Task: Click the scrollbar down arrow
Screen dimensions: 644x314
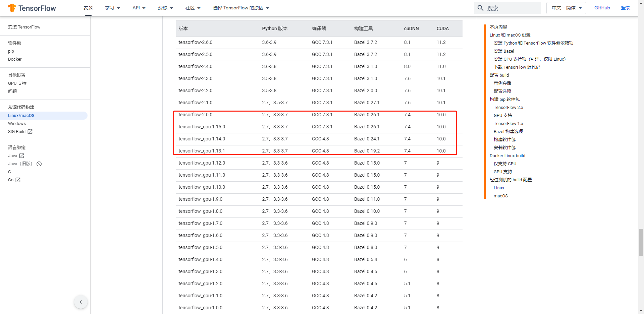Action: coord(641,311)
